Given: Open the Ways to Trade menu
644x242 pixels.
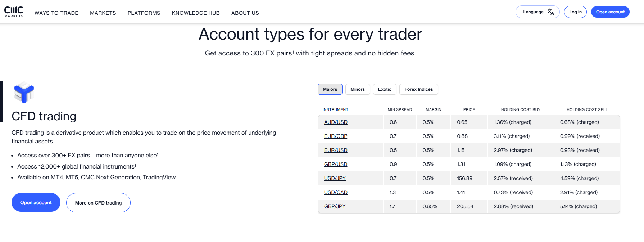Looking at the screenshot, I should 56,13.
